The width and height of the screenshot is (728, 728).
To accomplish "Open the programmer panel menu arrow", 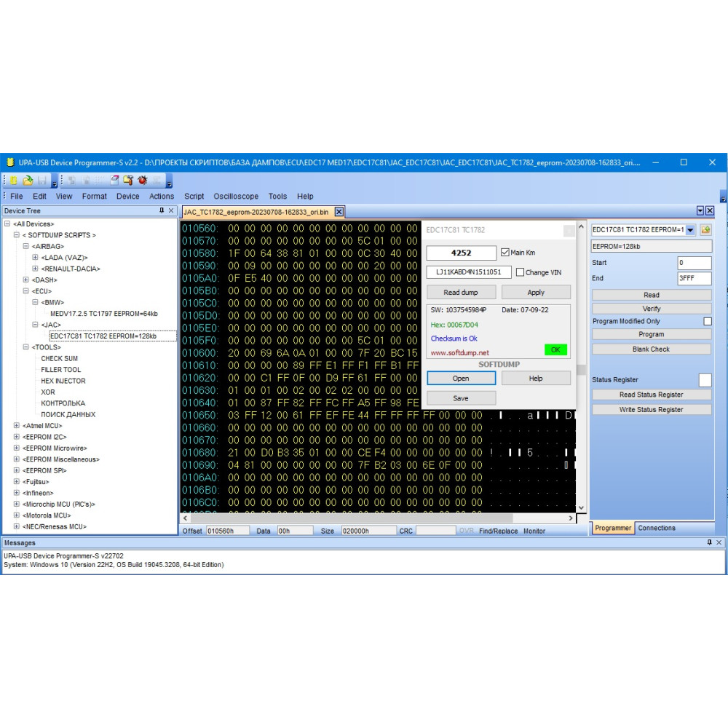I will [x=700, y=211].
